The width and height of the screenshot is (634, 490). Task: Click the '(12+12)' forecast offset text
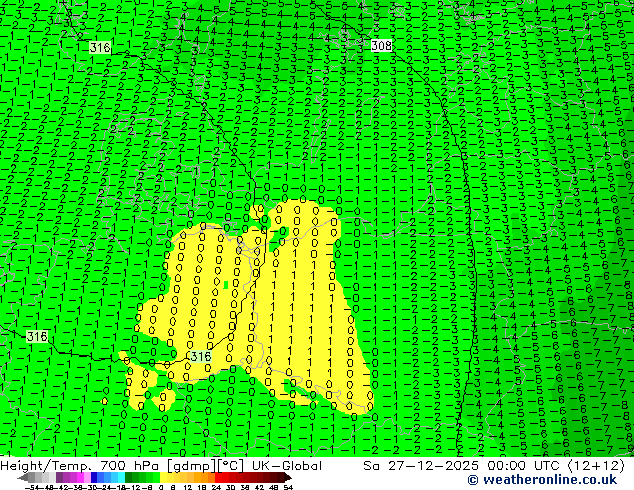596,466
